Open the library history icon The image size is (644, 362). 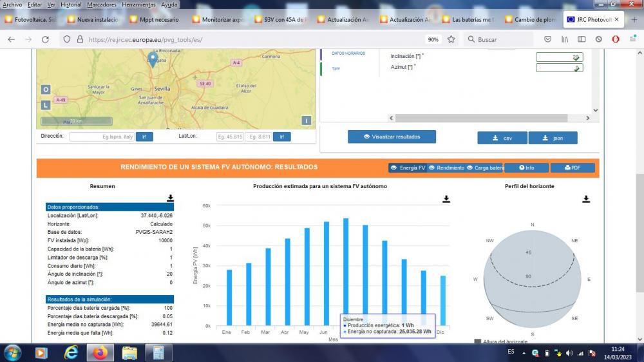(565, 39)
